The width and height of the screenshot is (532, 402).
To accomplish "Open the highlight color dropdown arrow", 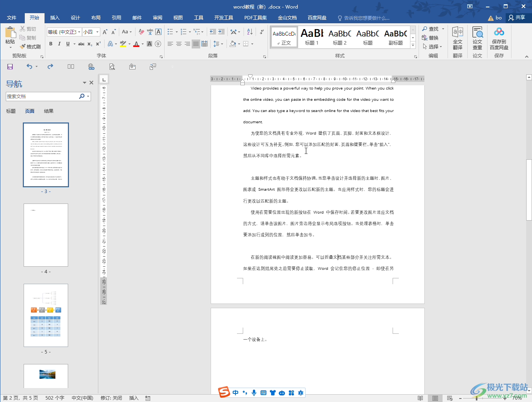I will pos(129,44).
